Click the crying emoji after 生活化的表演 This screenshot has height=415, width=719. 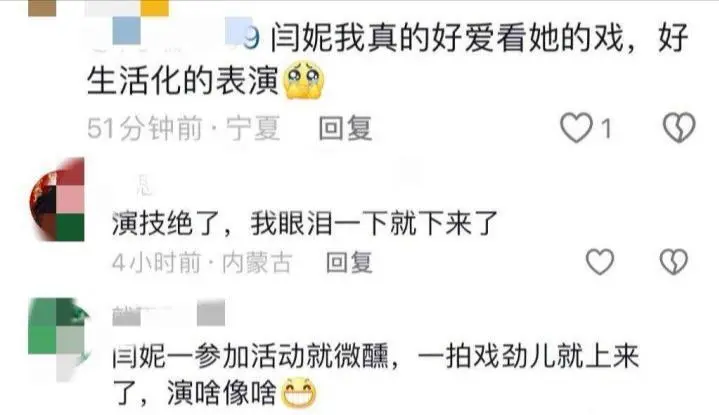[x=304, y=81]
